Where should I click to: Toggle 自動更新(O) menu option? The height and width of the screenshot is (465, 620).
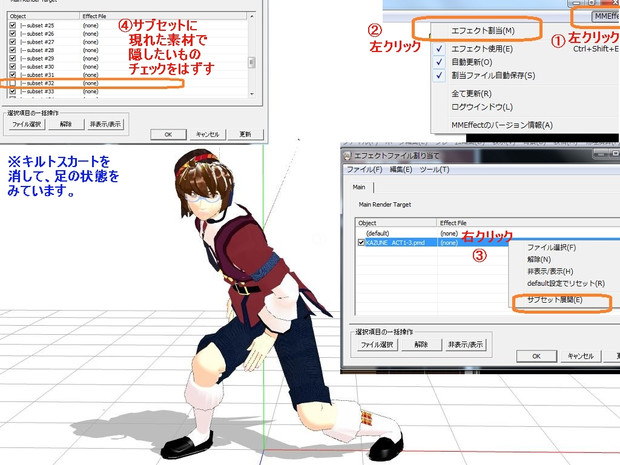point(472,62)
